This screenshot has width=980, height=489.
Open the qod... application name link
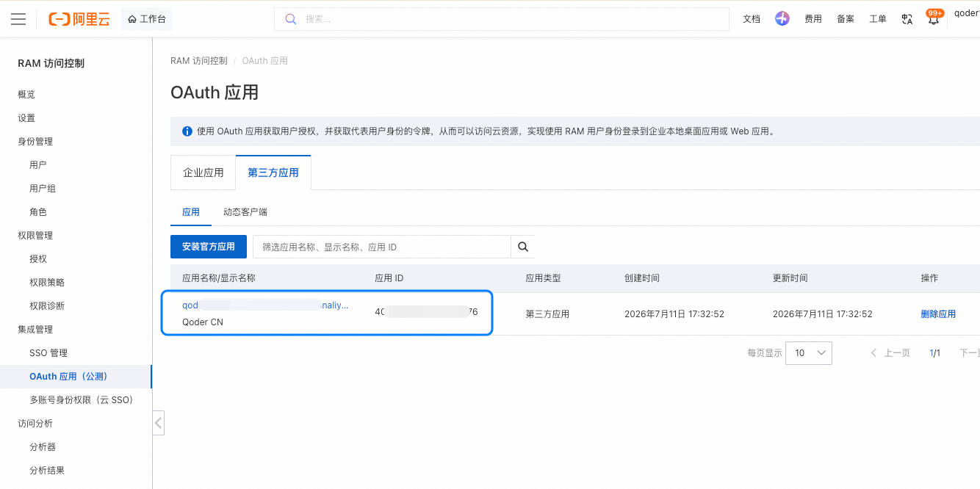pos(265,305)
